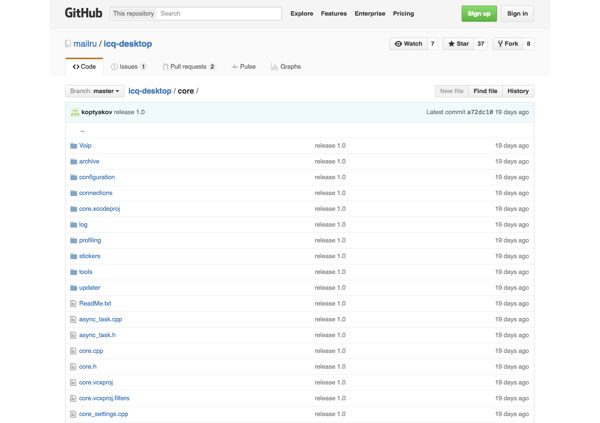Screen dimensions: 600x423
Task: Click the async_task.h file icon
Action: point(73,335)
